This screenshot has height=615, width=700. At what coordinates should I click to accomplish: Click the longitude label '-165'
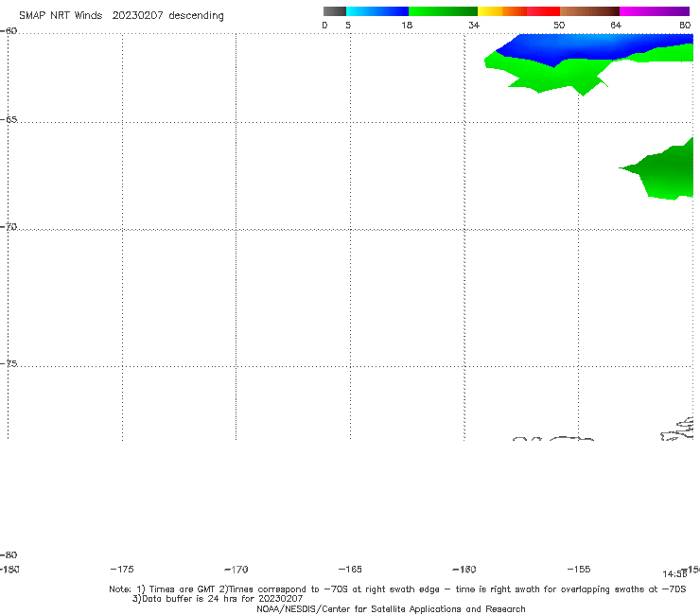tap(350, 569)
